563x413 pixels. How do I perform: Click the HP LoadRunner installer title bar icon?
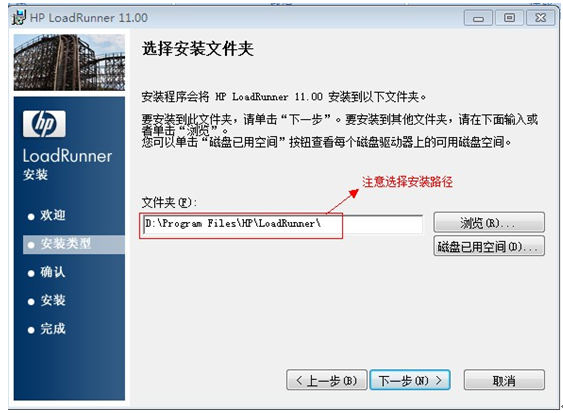click(x=19, y=17)
